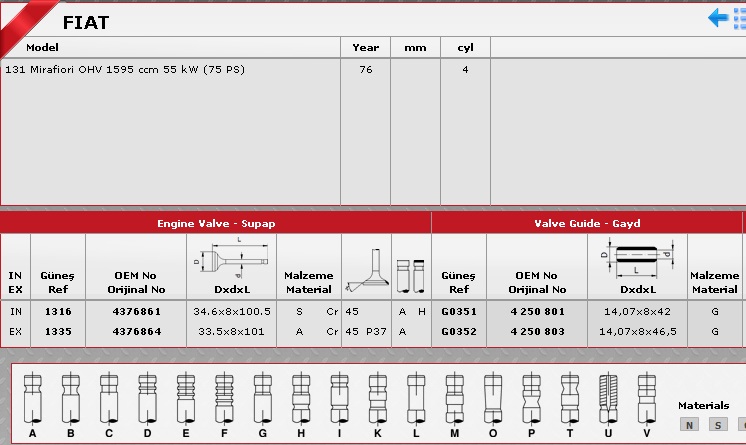The width and height of the screenshot is (746, 445).
Task: Click the N materials button
Action: 688,425
